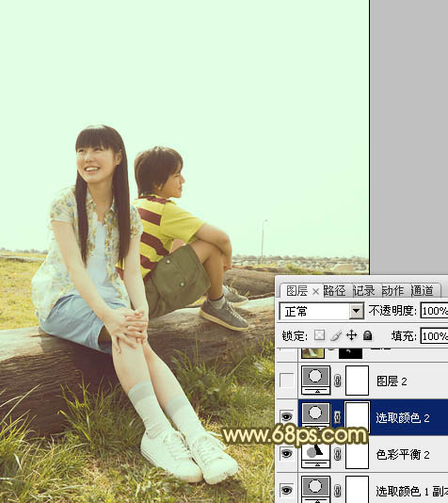Image resolution: width=448 pixels, height=503 pixels.
Task: Open the 动作 tab
Action: (x=392, y=291)
